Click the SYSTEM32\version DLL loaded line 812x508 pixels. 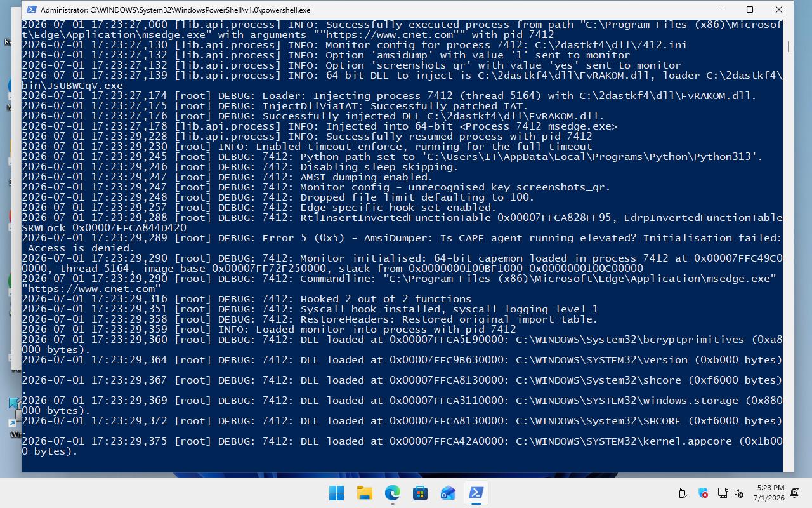[x=402, y=360]
